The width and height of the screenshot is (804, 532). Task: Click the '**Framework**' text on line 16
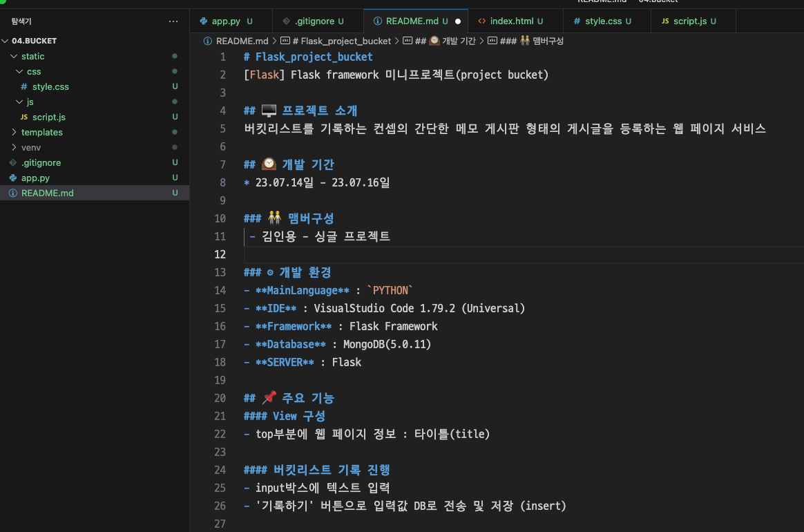[x=294, y=326]
